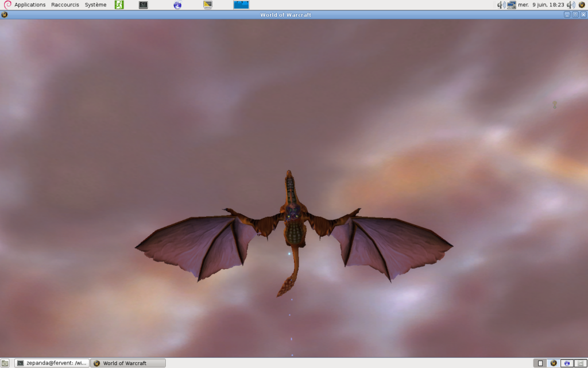The height and width of the screenshot is (368, 588).
Task: Open the Raccourcis menu
Action: tap(65, 5)
